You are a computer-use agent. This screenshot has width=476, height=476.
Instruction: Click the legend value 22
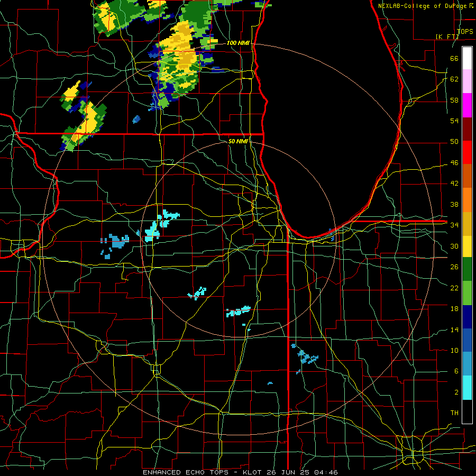pyautogui.click(x=454, y=288)
